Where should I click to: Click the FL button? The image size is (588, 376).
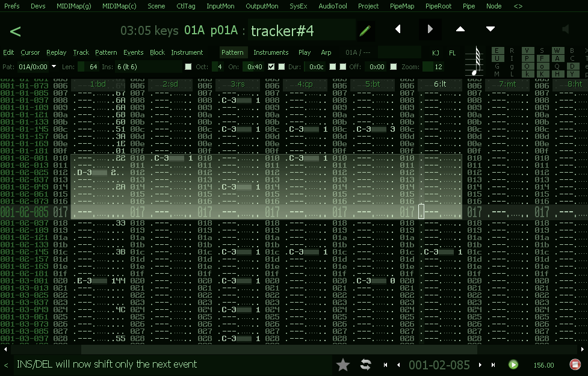453,53
